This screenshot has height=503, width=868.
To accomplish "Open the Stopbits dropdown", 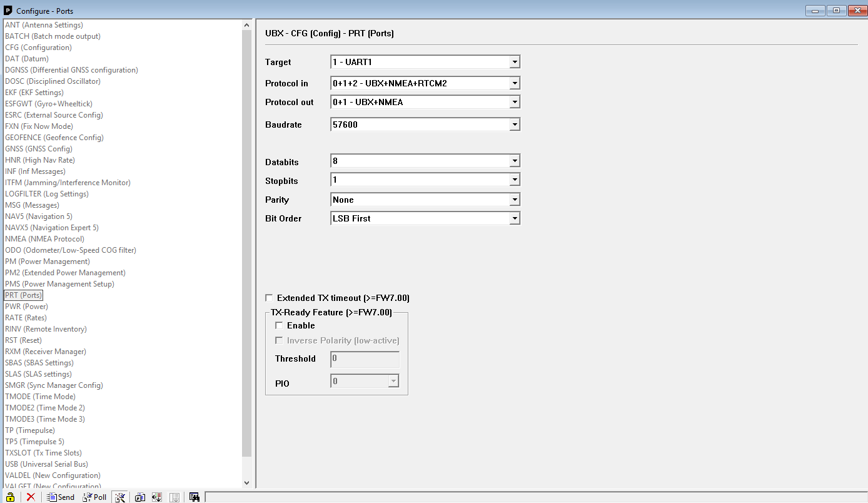I will tap(514, 180).
